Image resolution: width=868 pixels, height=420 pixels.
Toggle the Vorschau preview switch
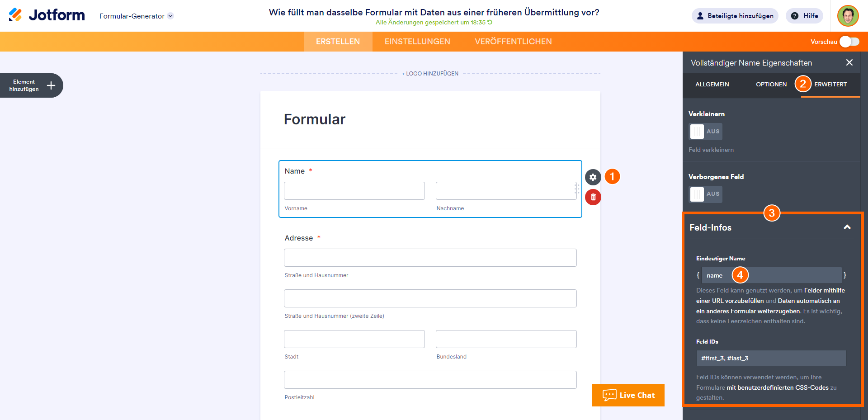point(849,42)
